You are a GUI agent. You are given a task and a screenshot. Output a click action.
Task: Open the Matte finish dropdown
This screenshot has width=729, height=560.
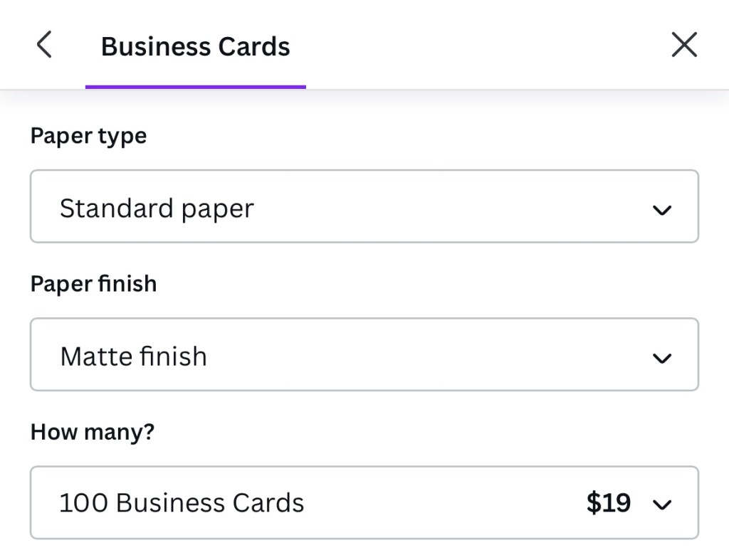tap(364, 354)
